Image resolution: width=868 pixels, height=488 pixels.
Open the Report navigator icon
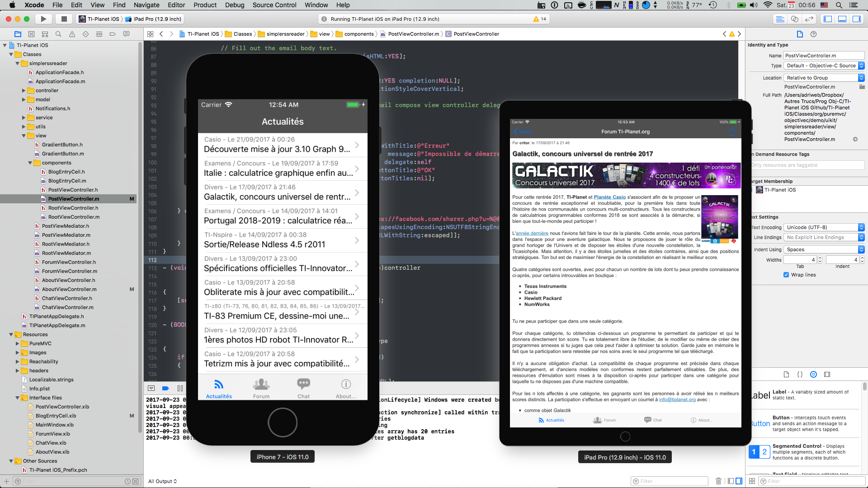click(126, 34)
